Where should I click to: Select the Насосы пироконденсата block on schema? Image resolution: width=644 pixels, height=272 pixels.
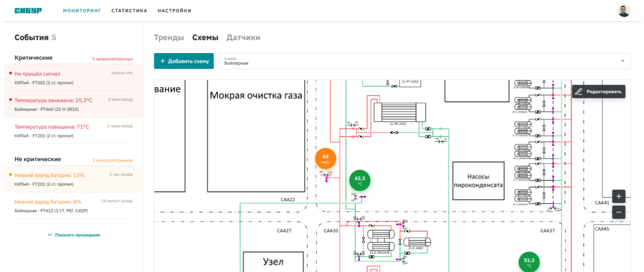478,180
